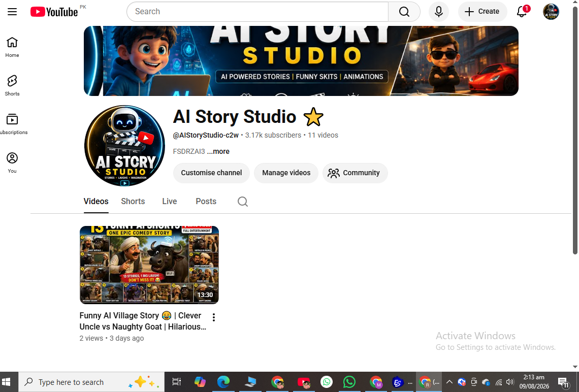This screenshot has width=579, height=392.
Task: Open the volume control in tray
Action: (510, 382)
